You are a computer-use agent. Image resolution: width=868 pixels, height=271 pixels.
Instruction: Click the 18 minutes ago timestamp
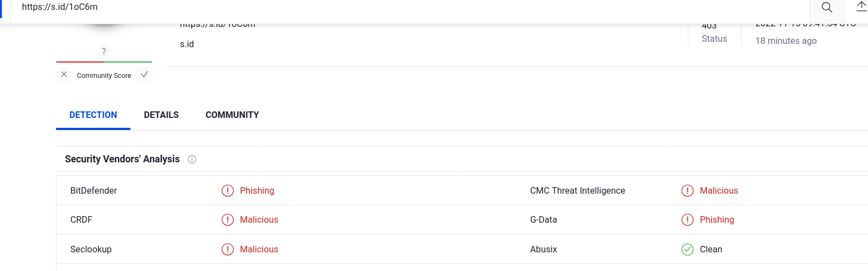tap(786, 41)
